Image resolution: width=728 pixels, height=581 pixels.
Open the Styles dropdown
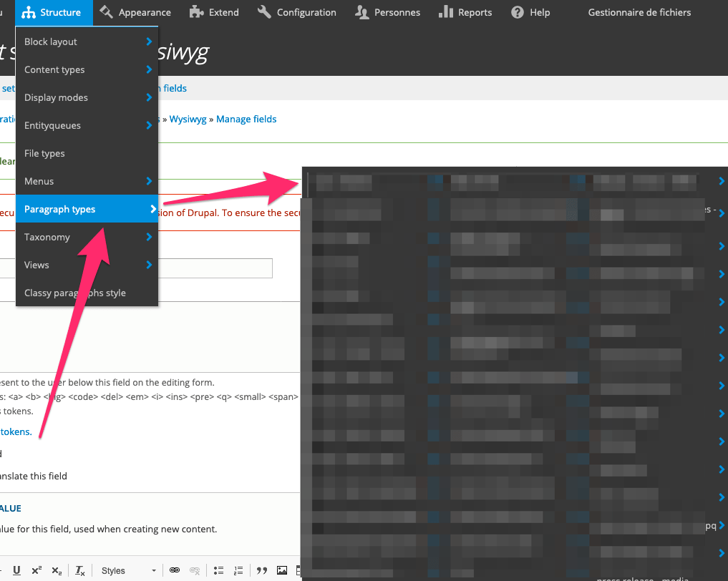point(127,570)
